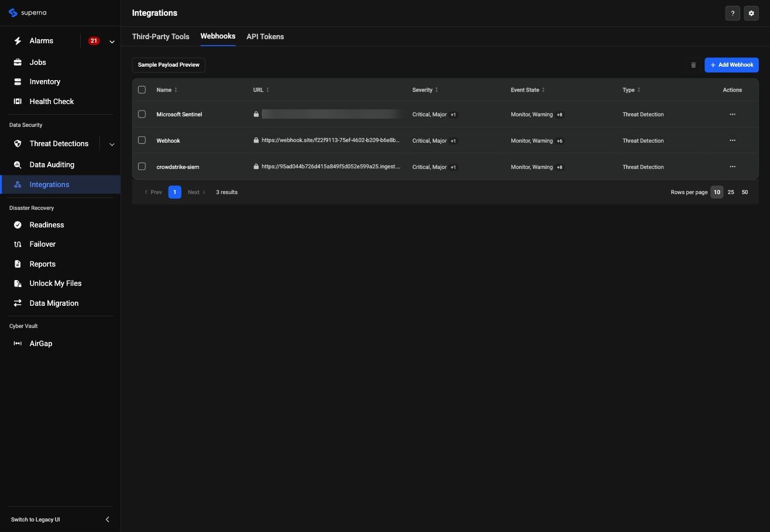Viewport: 770px width, 532px height.
Task: Go to previous page with Prev
Action: (x=153, y=192)
